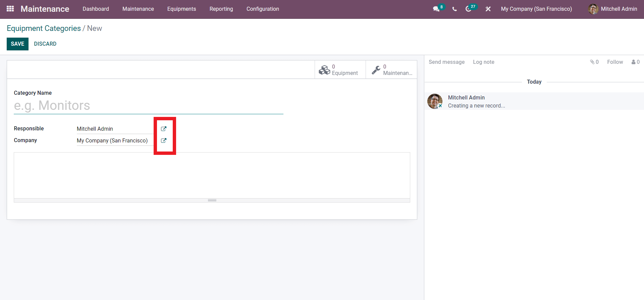Click the Equipment cubes stat button
Screen dimensions: 644x300
[340, 70]
